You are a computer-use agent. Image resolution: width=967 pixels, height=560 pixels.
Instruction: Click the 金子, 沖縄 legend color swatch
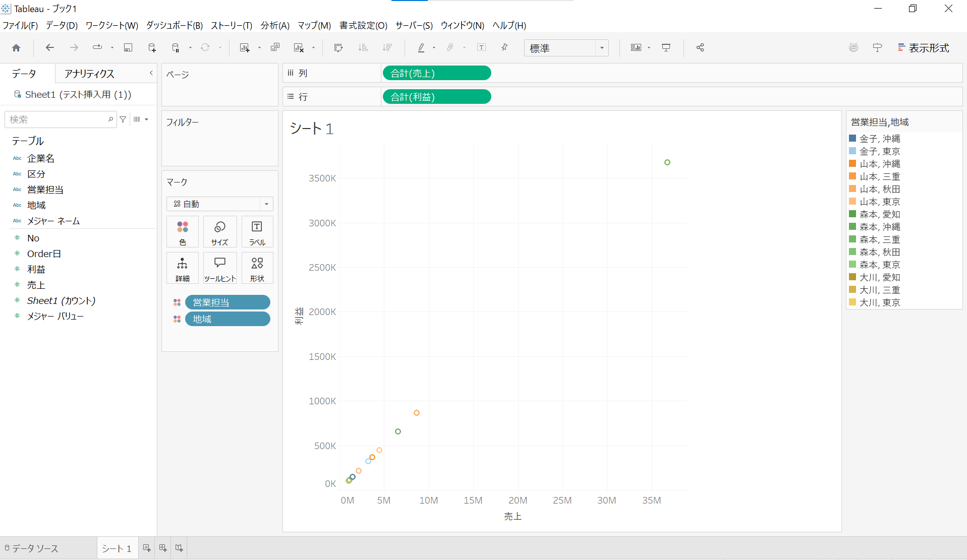click(x=852, y=138)
